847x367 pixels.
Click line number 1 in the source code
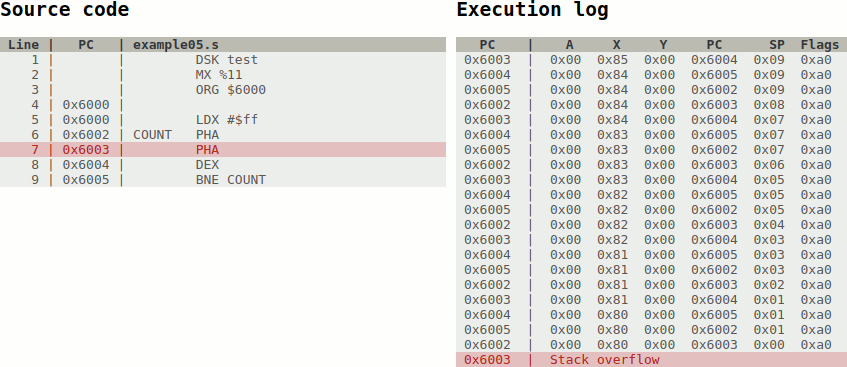[35, 59]
